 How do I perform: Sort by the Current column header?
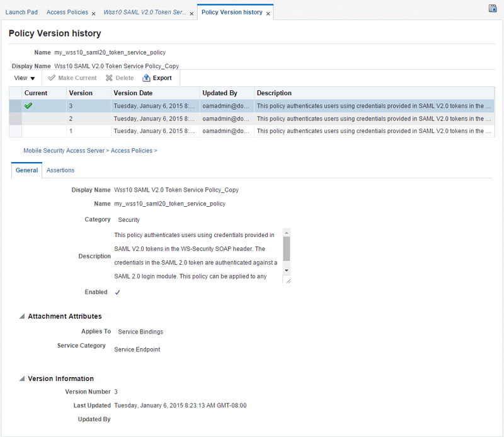[44, 93]
